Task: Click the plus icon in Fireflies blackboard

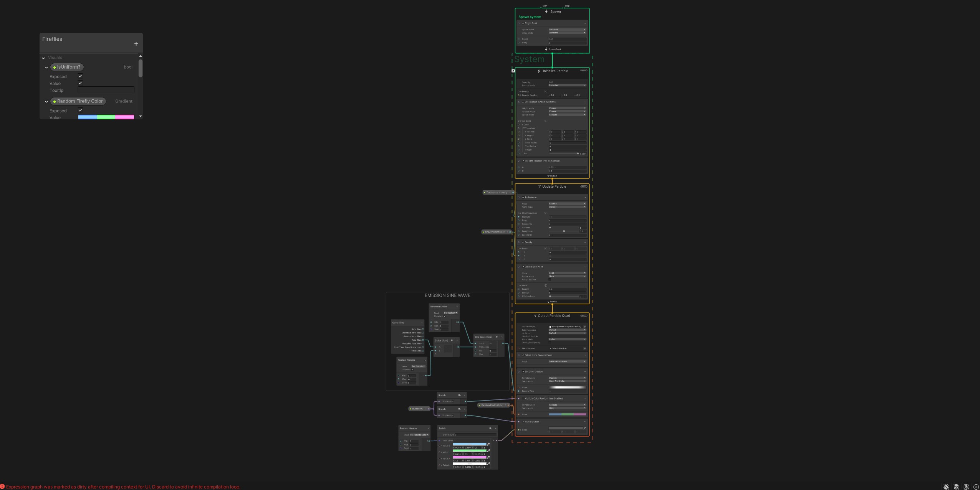Action: point(136,44)
